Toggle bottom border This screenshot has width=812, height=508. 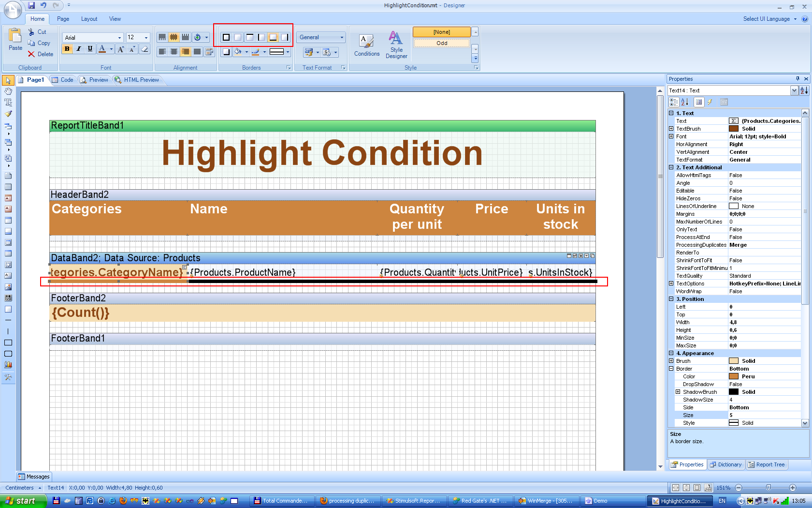tap(273, 37)
